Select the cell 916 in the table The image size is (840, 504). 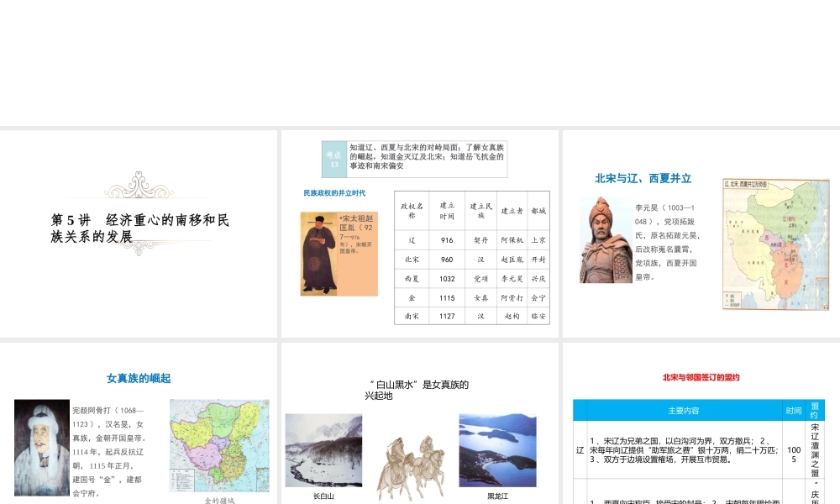click(x=447, y=240)
